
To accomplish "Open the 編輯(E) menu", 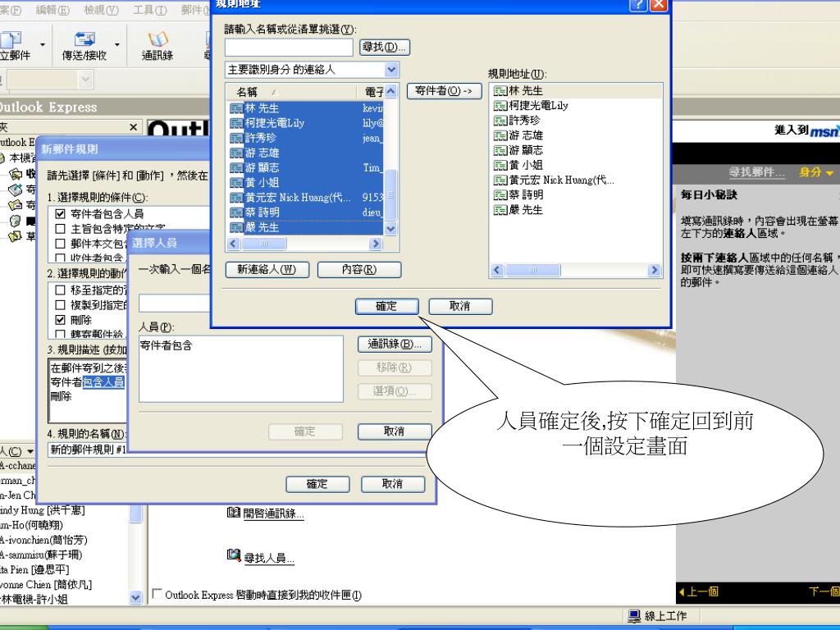I will 52,10.
